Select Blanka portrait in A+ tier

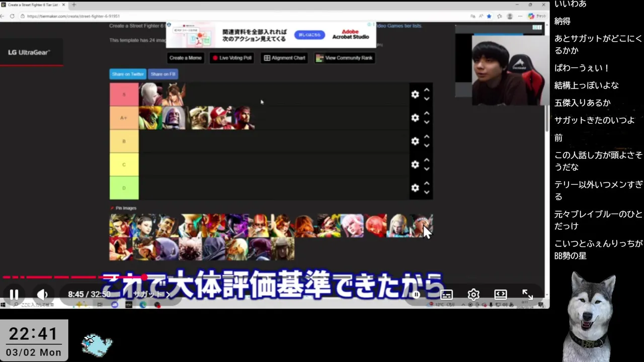click(x=150, y=118)
